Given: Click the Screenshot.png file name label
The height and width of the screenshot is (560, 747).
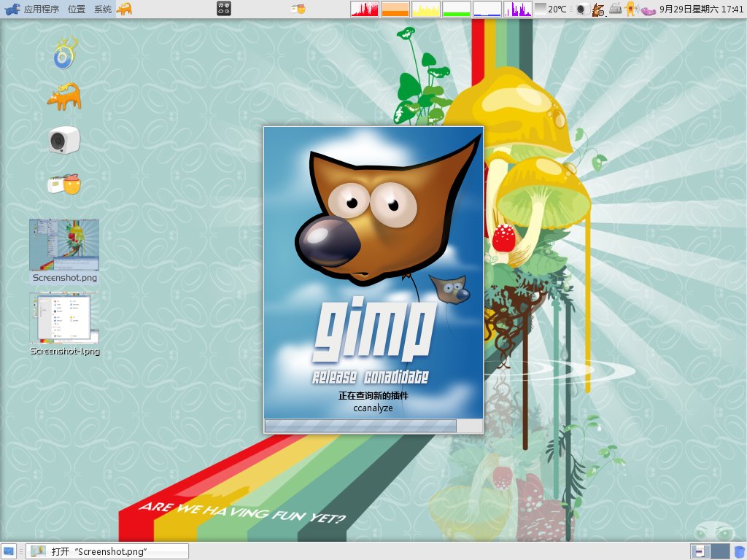Looking at the screenshot, I should point(65,278).
